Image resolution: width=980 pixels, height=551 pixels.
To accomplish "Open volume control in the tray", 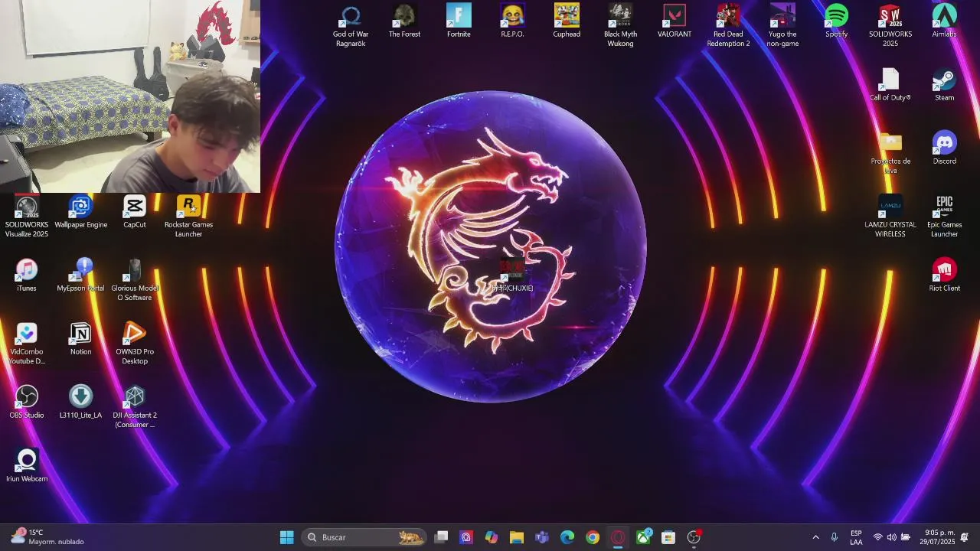I will point(891,537).
